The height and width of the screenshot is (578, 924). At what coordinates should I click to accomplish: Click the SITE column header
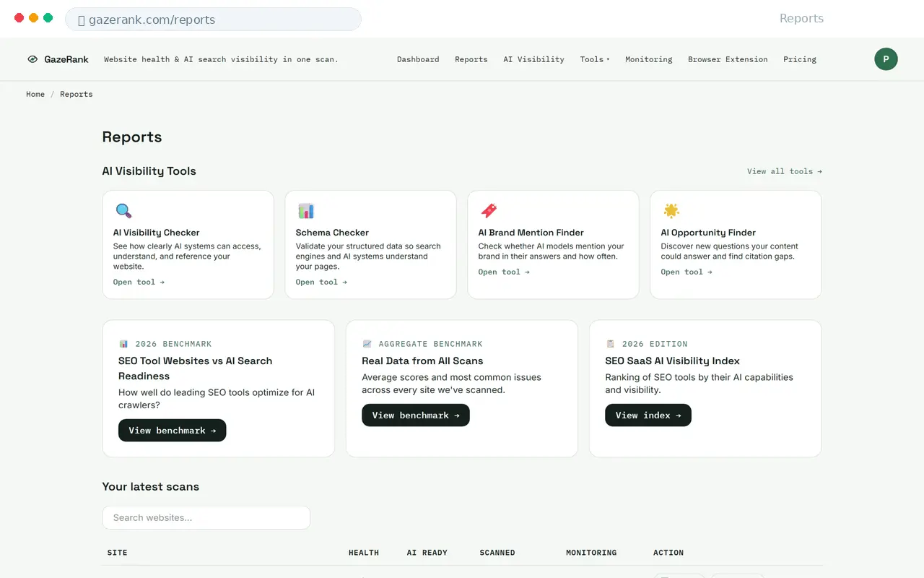tap(117, 553)
